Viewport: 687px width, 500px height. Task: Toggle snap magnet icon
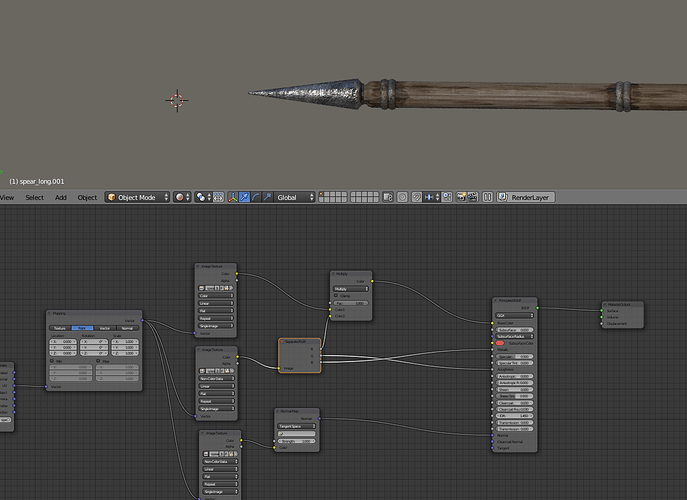coord(417,197)
